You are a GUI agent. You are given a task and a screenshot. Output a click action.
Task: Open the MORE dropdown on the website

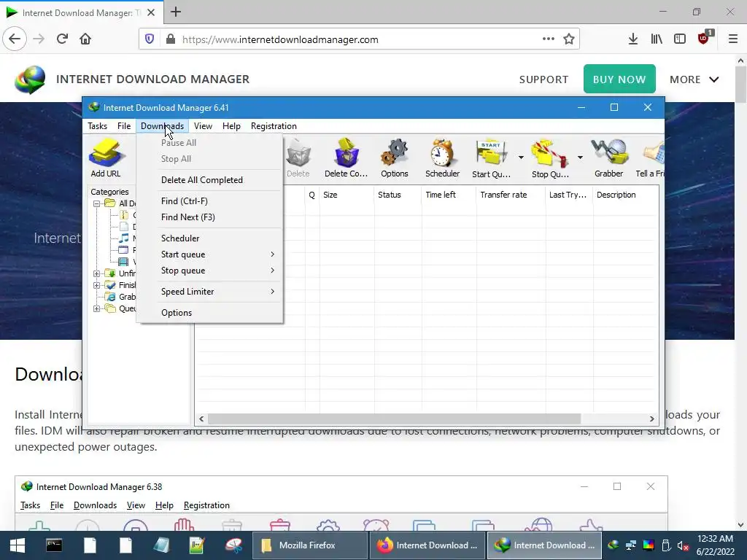(x=694, y=79)
